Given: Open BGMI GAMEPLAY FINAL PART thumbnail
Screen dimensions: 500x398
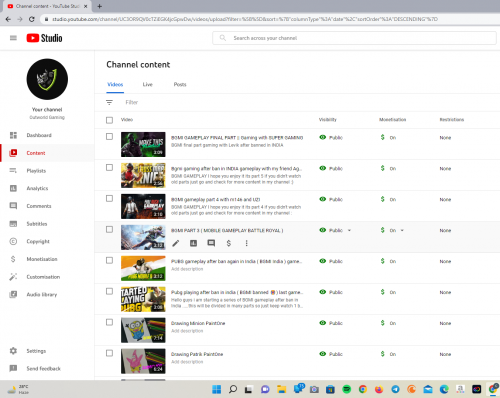Looking at the screenshot, I should [143, 144].
